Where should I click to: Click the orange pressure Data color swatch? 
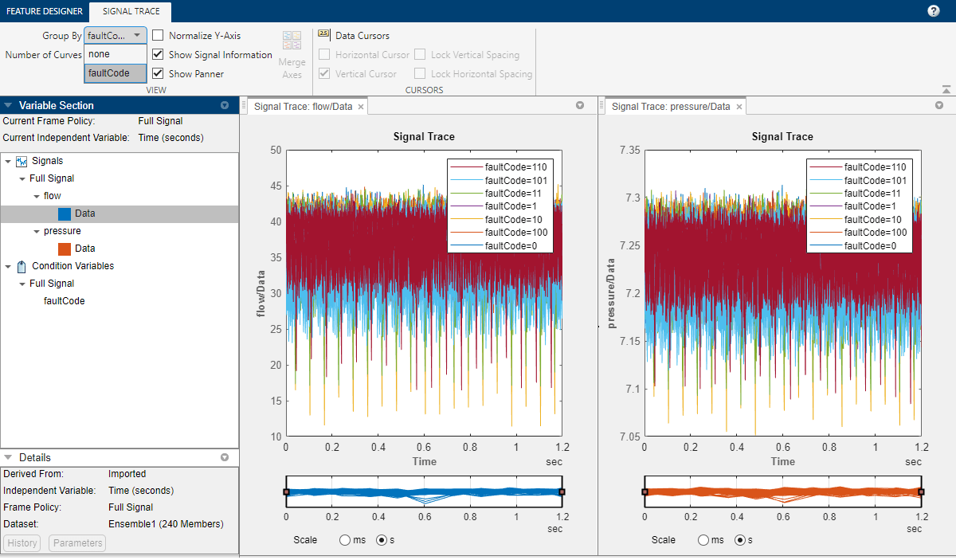point(65,249)
